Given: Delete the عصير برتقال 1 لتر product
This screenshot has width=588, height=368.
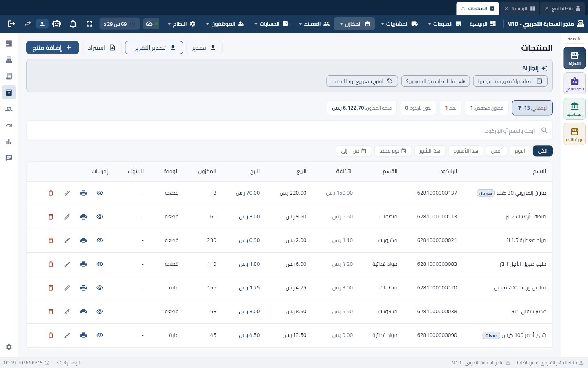Looking at the screenshot, I should pos(51,312).
